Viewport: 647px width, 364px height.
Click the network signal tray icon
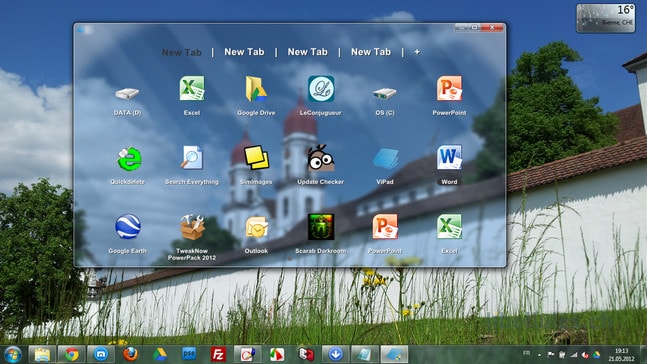(574, 355)
